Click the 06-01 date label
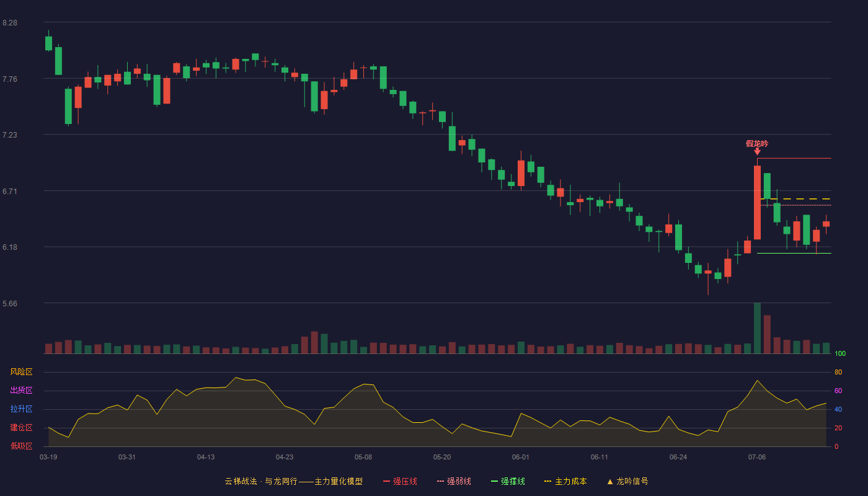Image resolution: width=868 pixels, height=496 pixels. point(521,457)
